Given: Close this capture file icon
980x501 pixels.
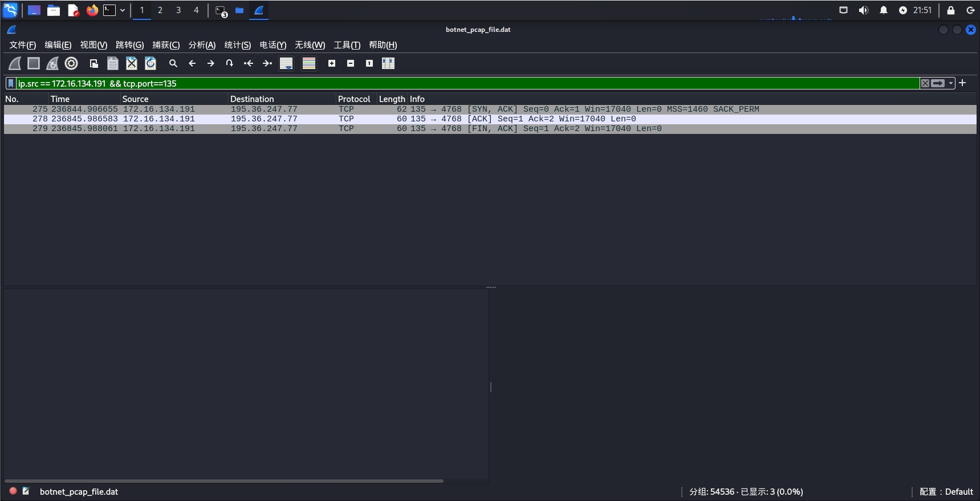Looking at the screenshot, I should pos(132,63).
